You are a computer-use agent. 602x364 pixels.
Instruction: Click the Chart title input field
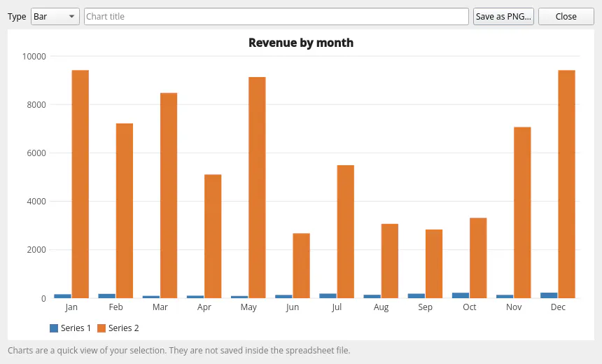pyautogui.click(x=276, y=17)
